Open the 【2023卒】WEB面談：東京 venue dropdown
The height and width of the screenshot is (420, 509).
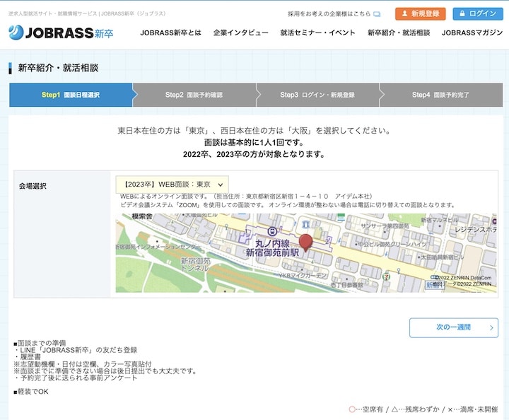pos(172,184)
